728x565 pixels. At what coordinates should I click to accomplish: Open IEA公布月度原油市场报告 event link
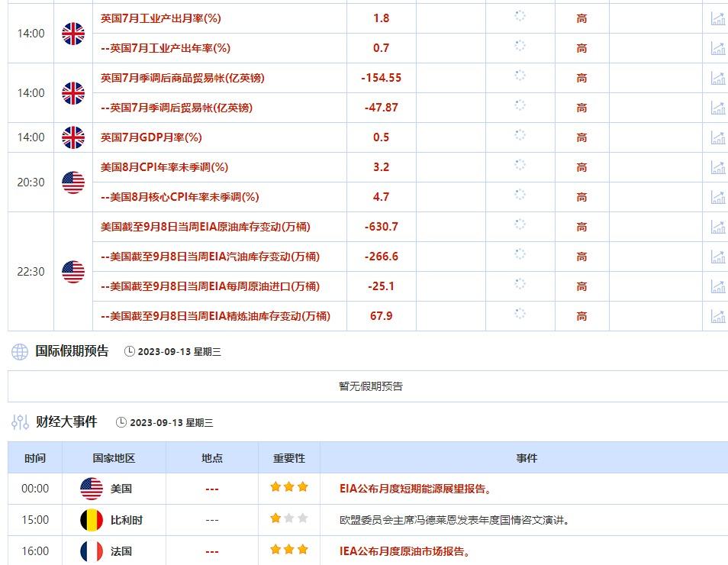click(404, 551)
